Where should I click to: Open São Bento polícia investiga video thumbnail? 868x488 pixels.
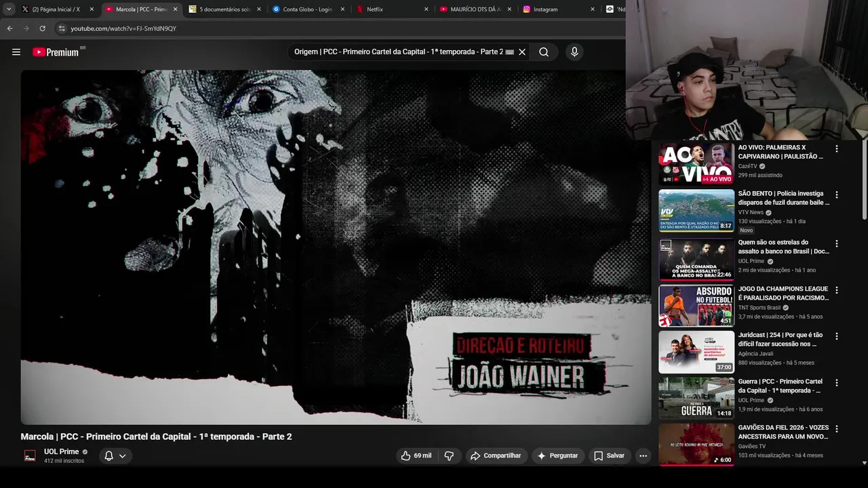click(696, 211)
